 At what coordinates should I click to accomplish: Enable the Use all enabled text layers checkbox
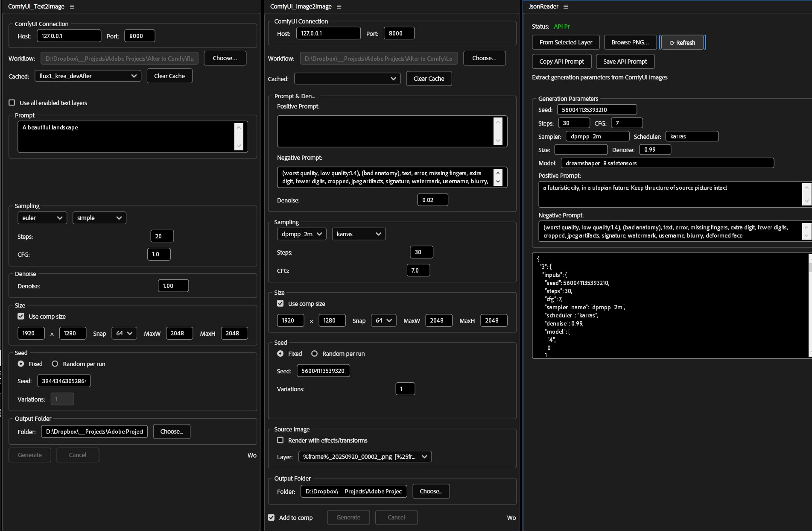tap(12, 102)
